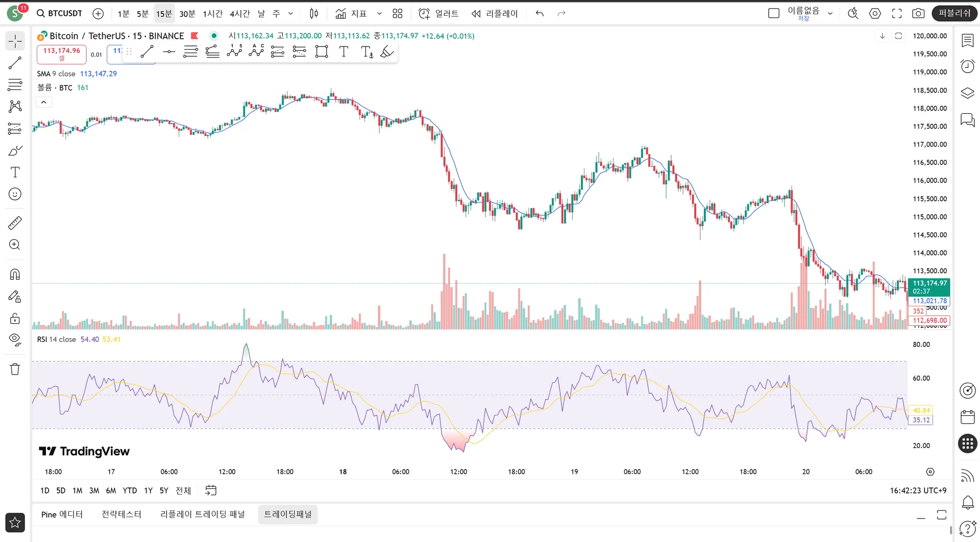
Task: Collapse the indicator legend chevron
Action: 44,102
